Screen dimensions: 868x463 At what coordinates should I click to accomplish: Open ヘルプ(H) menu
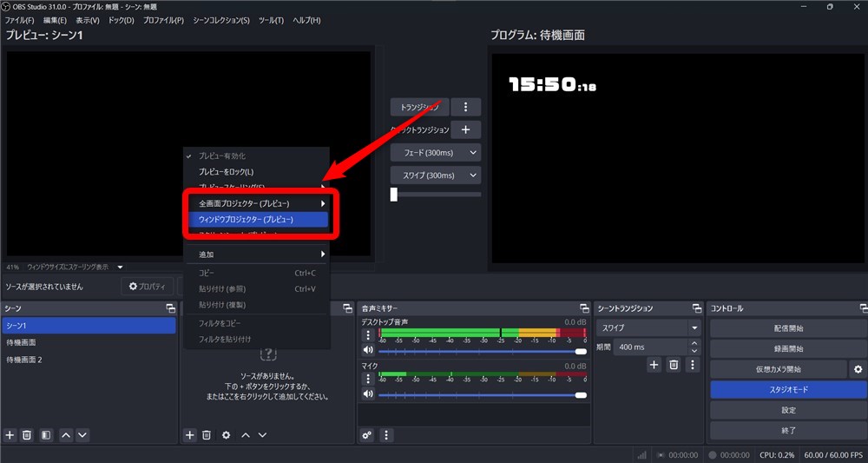tap(306, 21)
